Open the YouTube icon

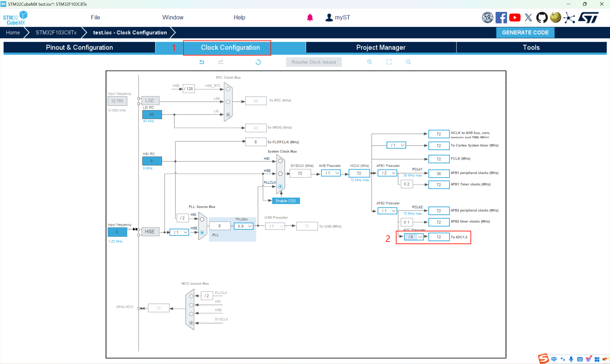(x=515, y=17)
